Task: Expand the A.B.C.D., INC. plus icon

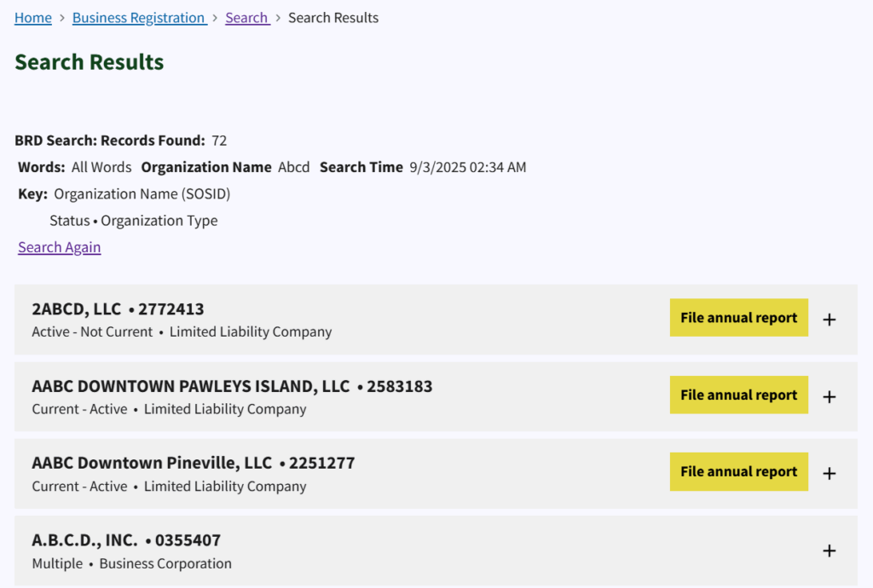Action: 829,551
